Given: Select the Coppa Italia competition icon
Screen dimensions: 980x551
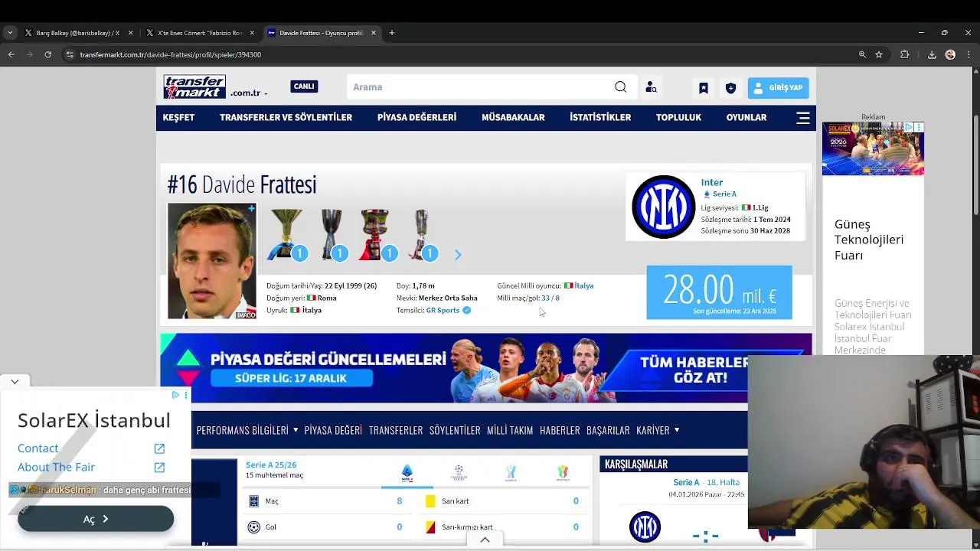Looking at the screenshot, I should (563, 473).
